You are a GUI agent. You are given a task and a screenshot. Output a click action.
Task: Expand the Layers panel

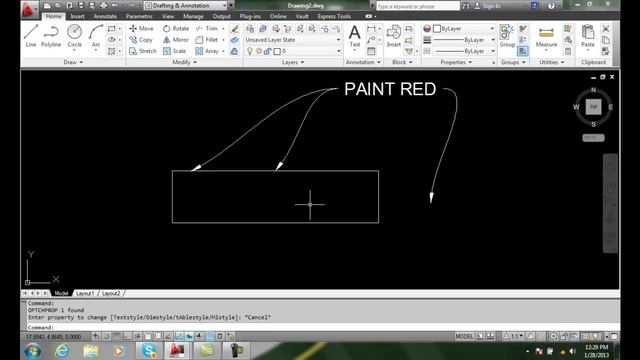[293, 62]
